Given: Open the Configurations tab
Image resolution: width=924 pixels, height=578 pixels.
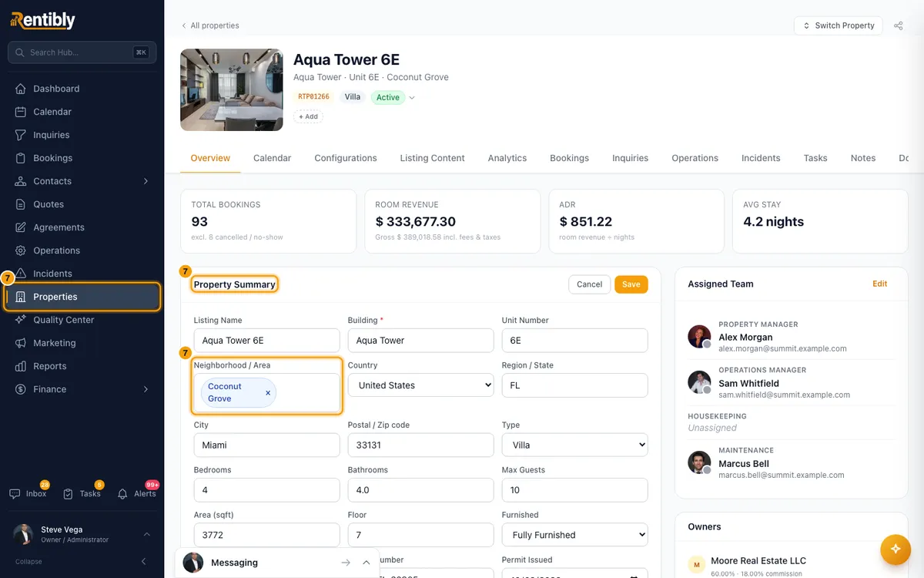Looking at the screenshot, I should coord(346,158).
